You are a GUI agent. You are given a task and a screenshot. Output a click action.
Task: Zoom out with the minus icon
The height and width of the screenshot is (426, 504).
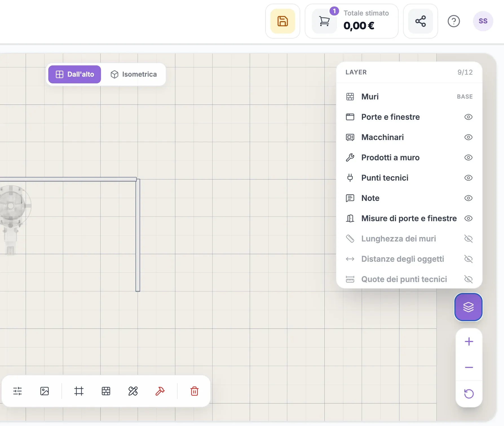pos(469,367)
